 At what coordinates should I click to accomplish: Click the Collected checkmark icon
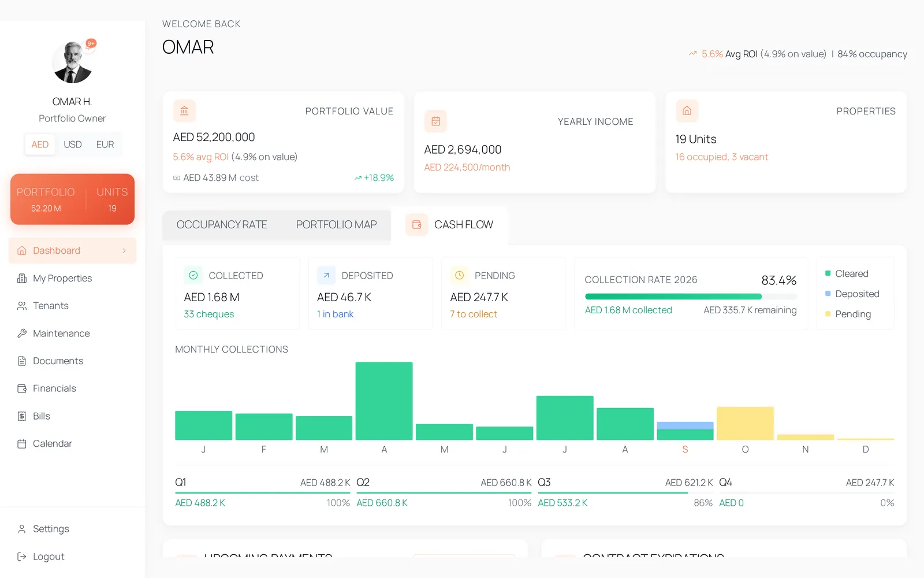(193, 276)
